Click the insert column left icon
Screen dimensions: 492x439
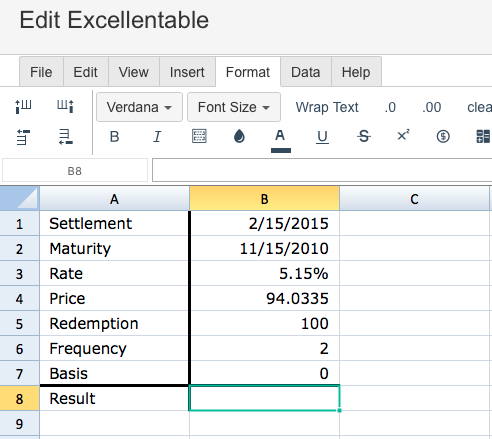(x=23, y=107)
